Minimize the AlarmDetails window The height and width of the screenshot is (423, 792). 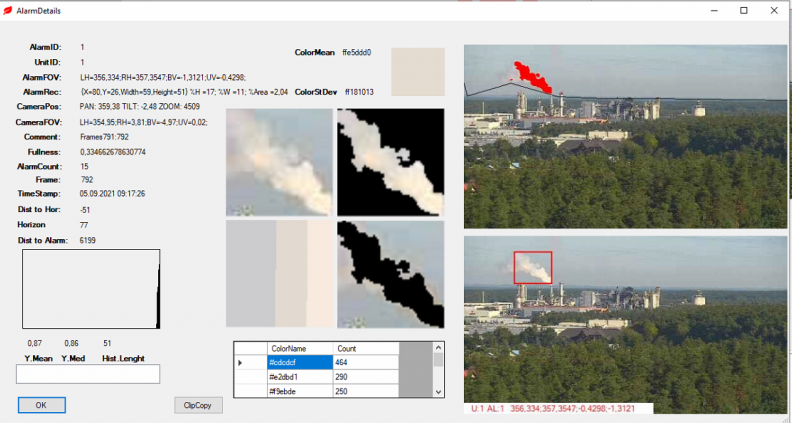tap(714, 11)
